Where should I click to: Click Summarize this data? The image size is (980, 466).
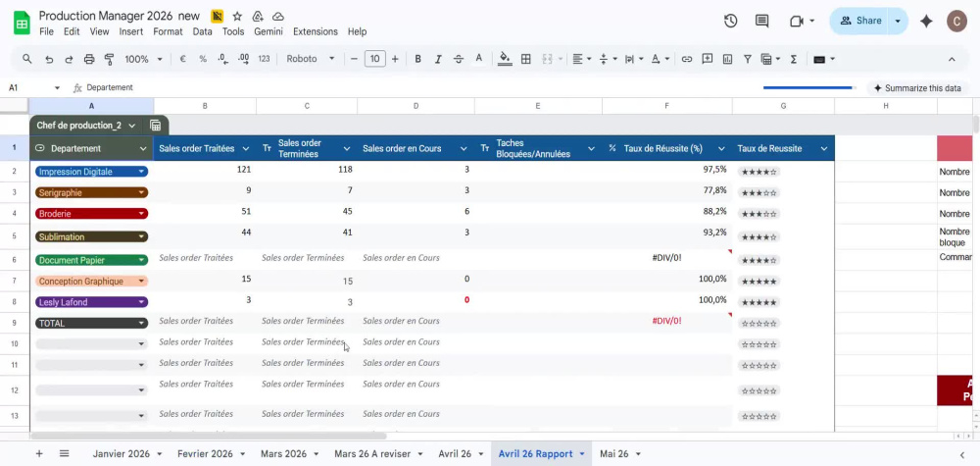tap(917, 88)
